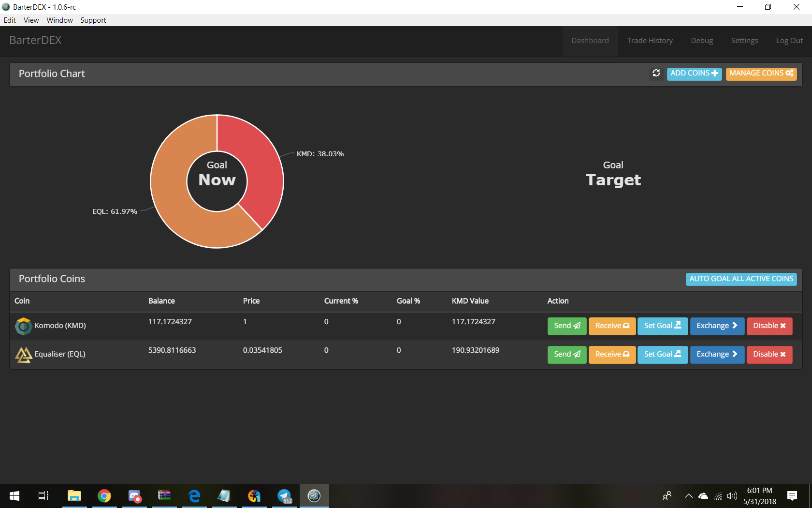Click the Komodo coin logo icon
Image resolution: width=812 pixels, height=508 pixels.
click(23, 326)
